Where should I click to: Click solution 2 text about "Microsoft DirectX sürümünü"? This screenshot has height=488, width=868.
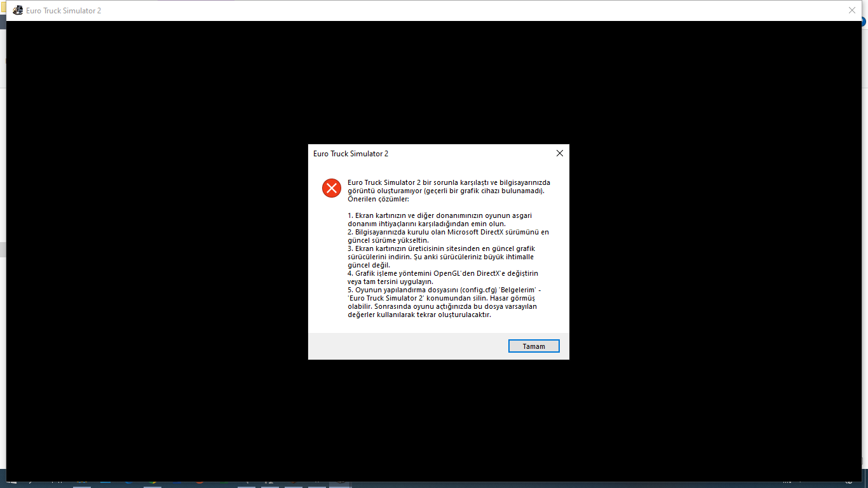point(448,236)
